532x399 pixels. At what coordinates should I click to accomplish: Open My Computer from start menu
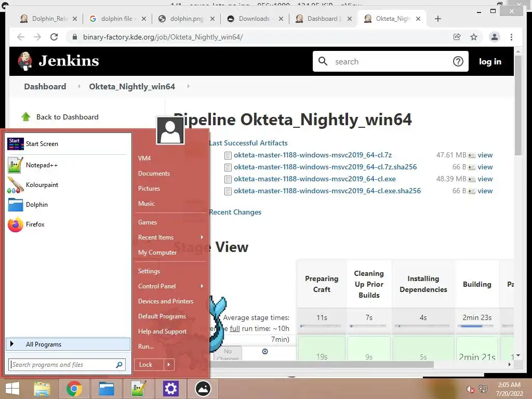click(x=157, y=252)
